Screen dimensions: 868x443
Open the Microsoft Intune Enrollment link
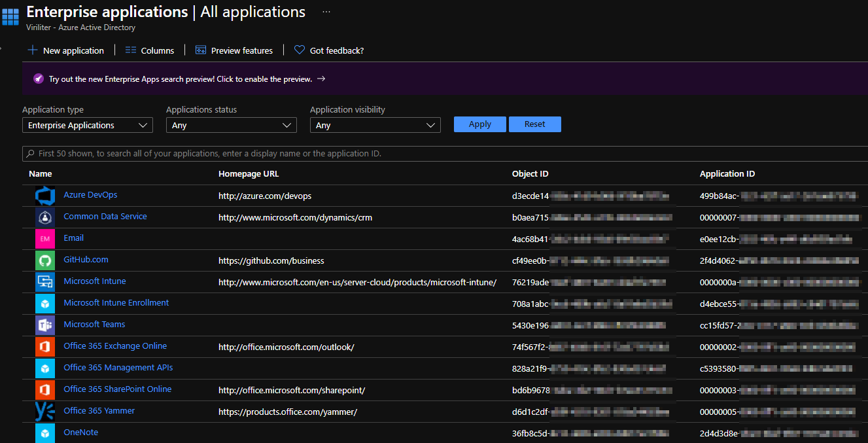pos(116,303)
